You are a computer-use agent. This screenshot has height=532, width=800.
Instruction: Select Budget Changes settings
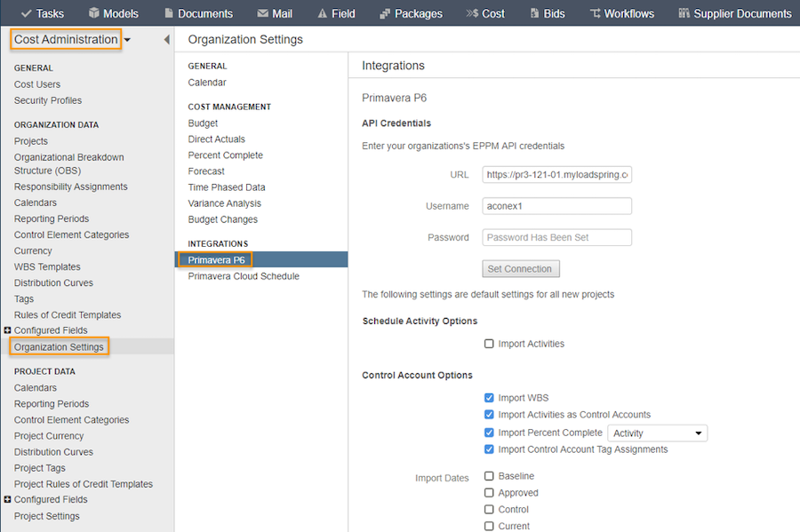click(x=223, y=219)
